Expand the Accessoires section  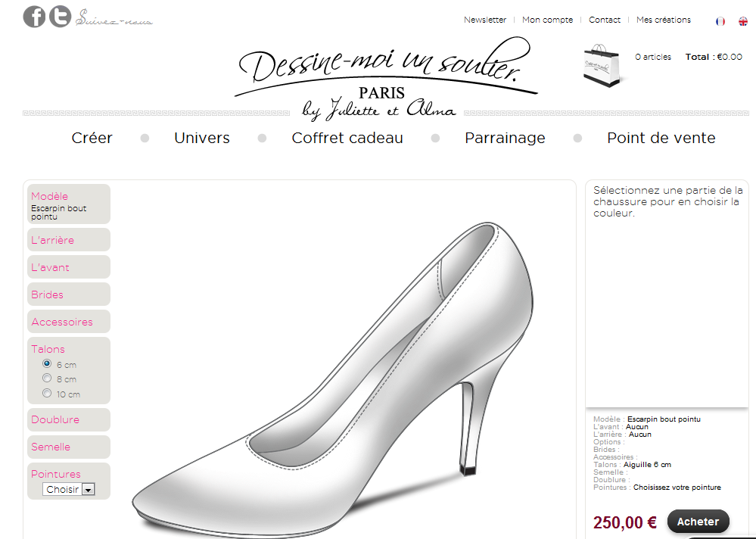[x=62, y=322]
